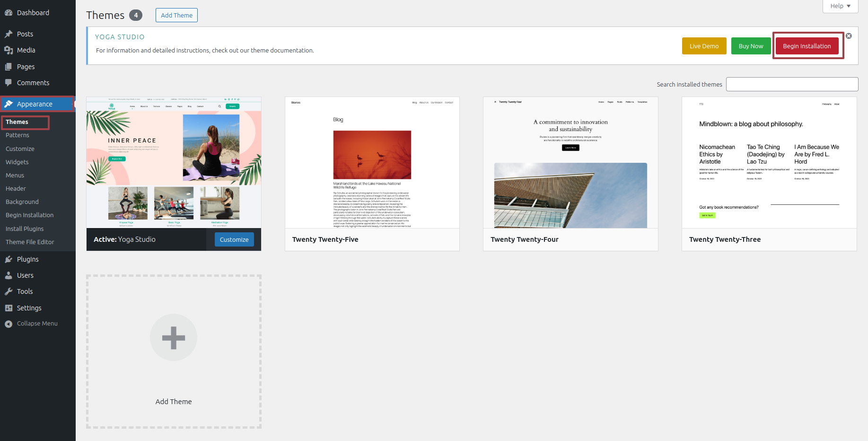Click the Active: Yoga Studio label

coord(124,239)
